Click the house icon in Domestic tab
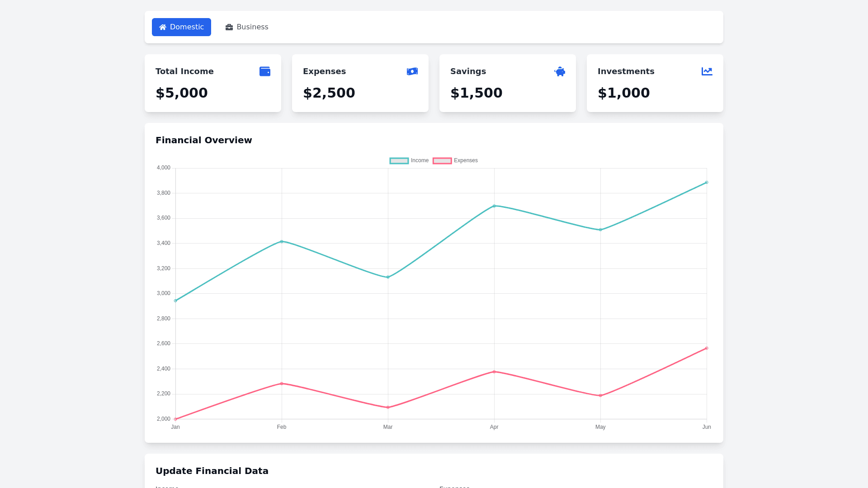868x488 pixels. [x=163, y=27]
